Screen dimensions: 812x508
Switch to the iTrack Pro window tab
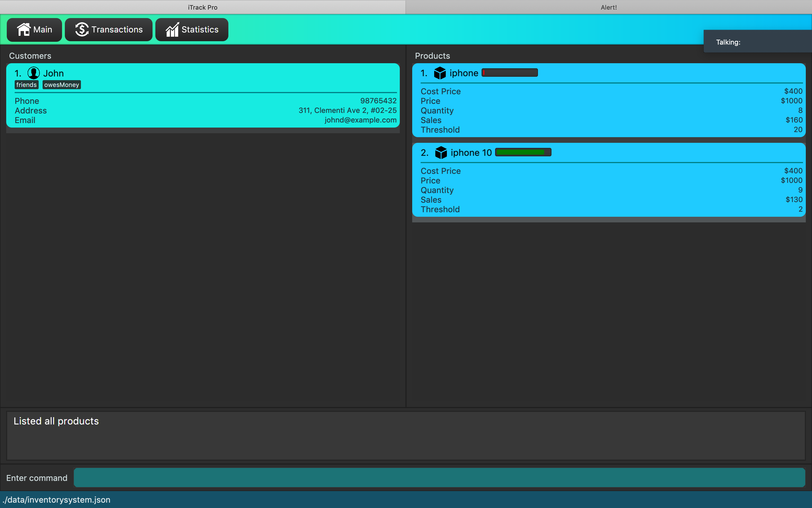pos(203,7)
